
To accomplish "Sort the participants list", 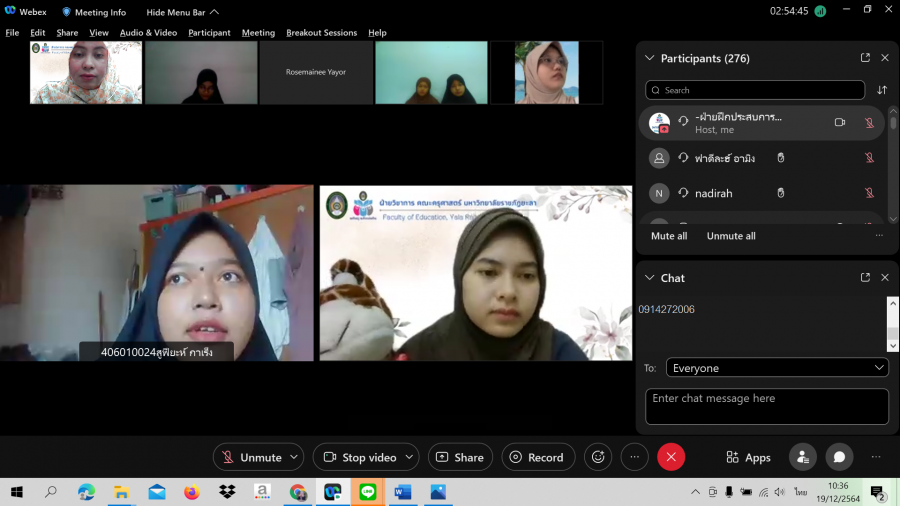I will (882, 90).
